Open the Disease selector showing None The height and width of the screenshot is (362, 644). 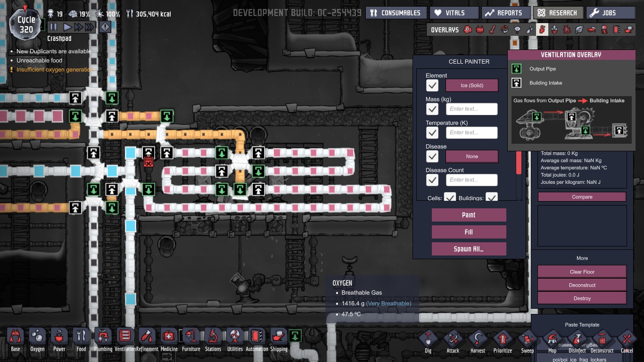(472, 156)
